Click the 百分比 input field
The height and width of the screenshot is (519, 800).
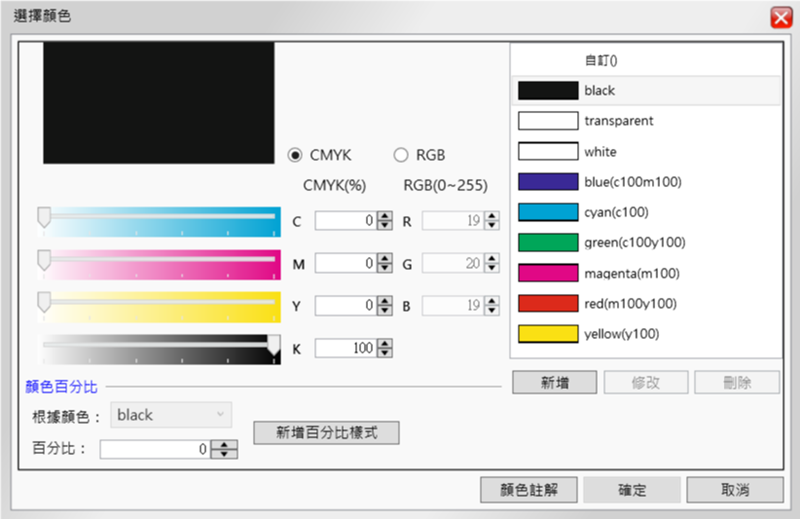tap(155, 449)
